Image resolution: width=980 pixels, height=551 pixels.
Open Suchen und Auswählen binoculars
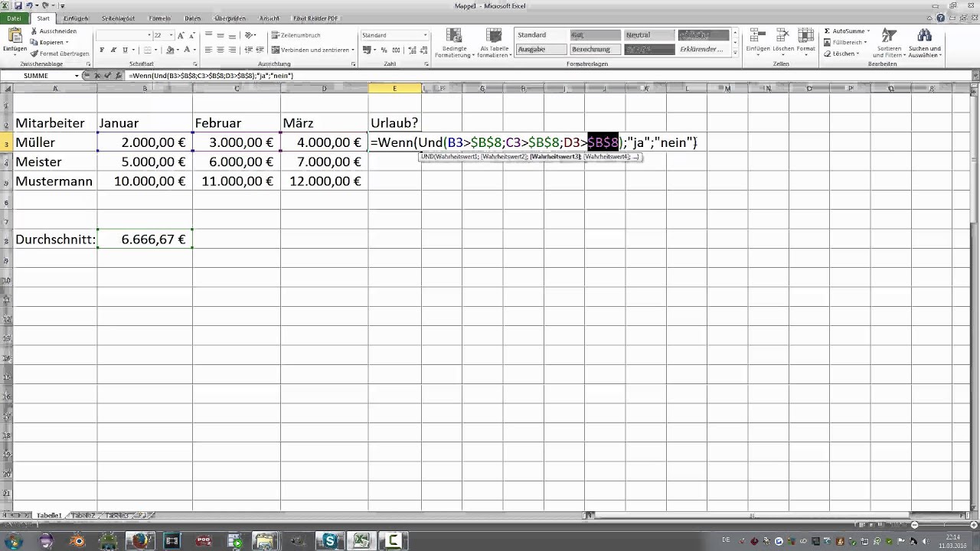click(x=924, y=44)
